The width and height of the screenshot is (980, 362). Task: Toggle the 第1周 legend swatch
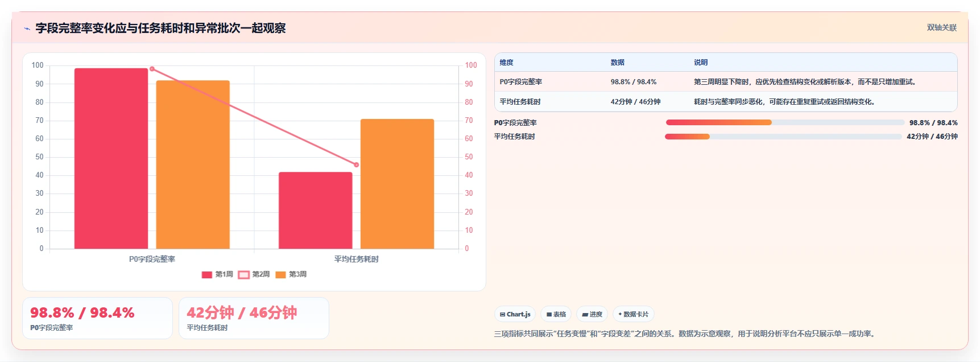pyautogui.click(x=207, y=274)
